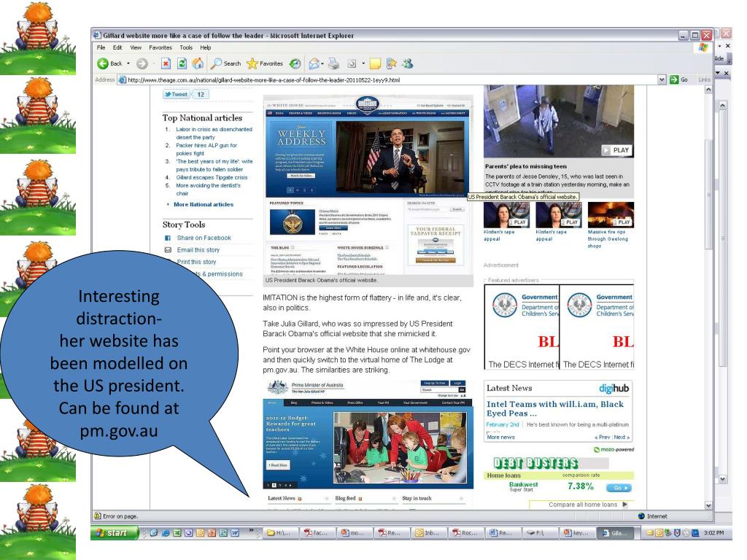The image size is (747, 560).
Task: Go back with the IE Back button
Action: (x=109, y=63)
